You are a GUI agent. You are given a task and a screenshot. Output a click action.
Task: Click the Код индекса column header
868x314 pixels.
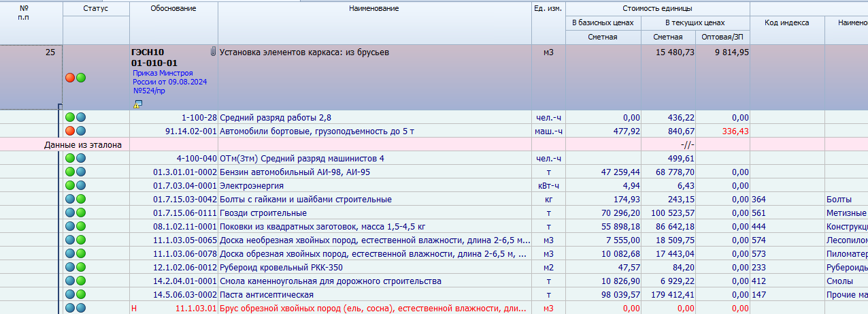(x=787, y=22)
